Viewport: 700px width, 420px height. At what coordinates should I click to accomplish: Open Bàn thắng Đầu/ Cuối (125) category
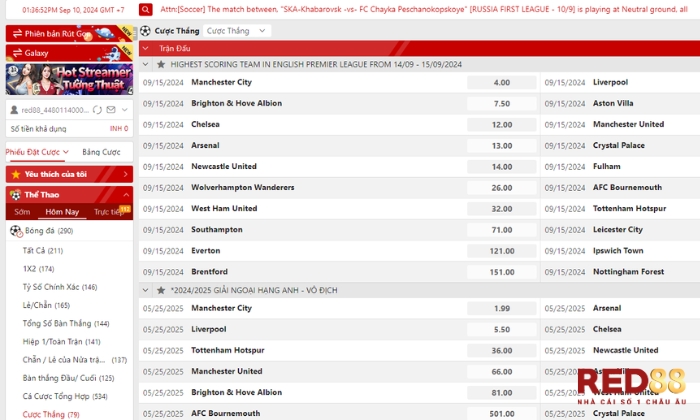point(68,378)
